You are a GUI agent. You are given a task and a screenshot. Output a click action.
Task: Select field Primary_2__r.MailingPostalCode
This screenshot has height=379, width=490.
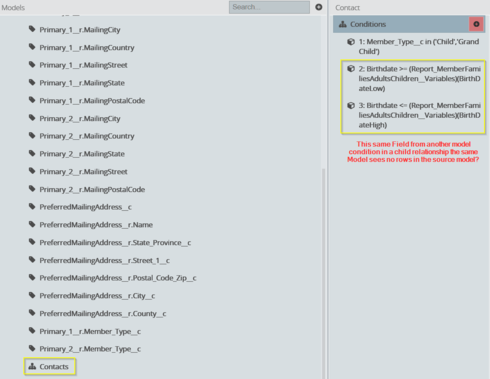tap(92, 189)
